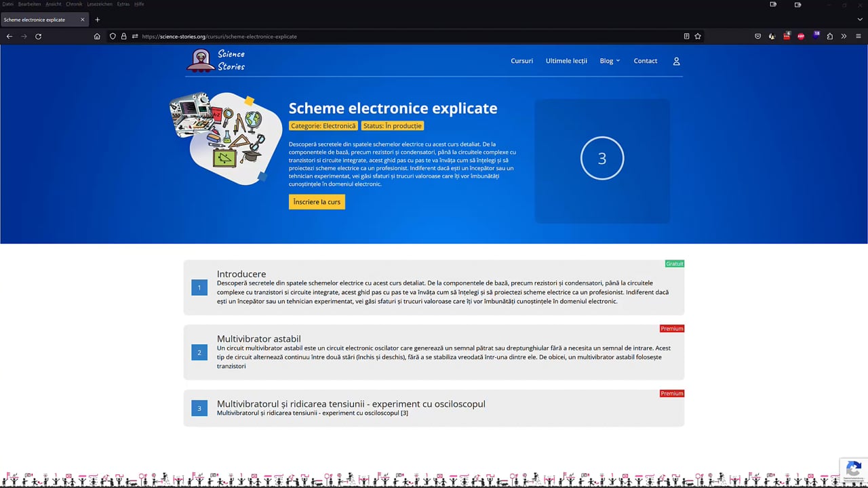Click the Categorie: Electronică tag
The height and width of the screenshot is (488, 868).
pos(323,126)
